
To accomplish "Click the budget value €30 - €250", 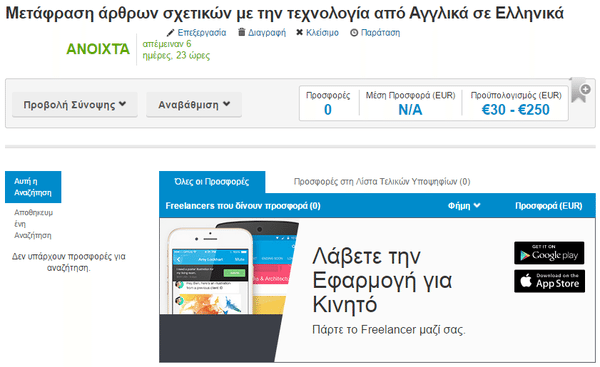I will point(515,110).
